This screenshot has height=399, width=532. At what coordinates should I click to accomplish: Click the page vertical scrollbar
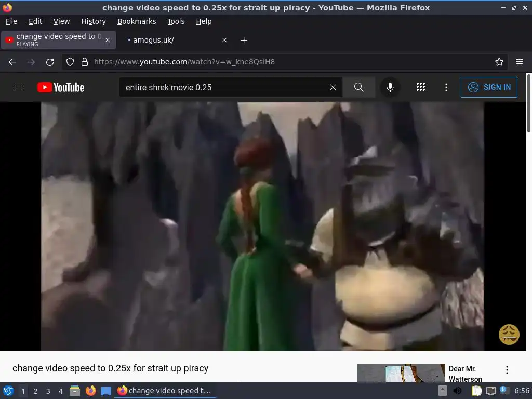(528, 103)
